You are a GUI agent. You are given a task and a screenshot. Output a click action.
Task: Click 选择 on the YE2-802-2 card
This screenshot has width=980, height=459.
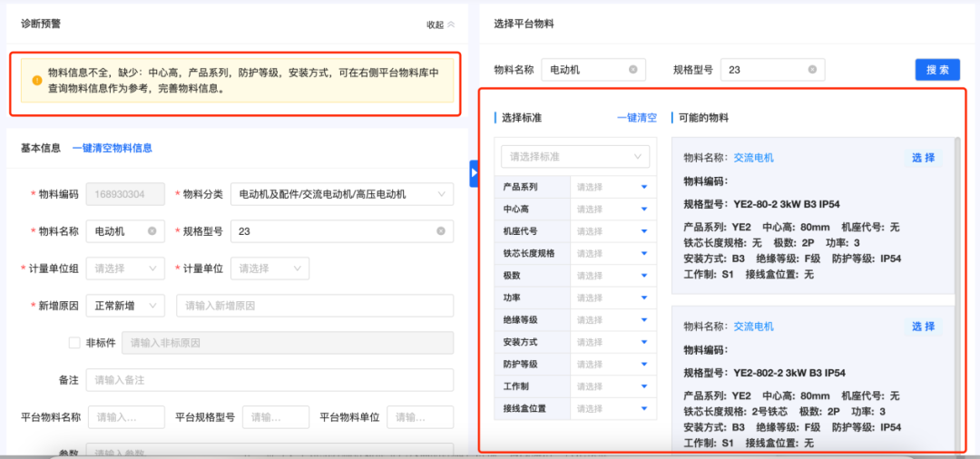923,326
